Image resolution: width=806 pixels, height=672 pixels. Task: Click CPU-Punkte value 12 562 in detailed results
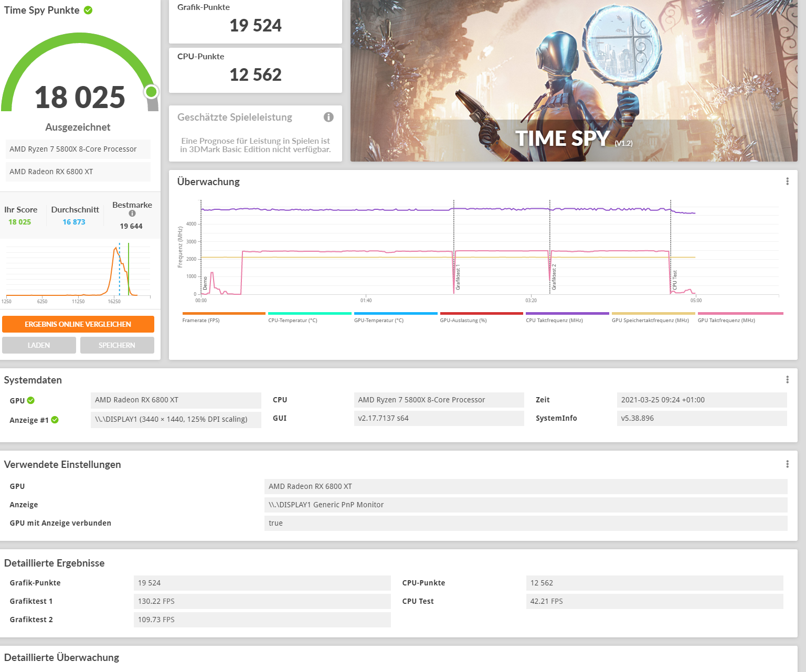(655, 583)
